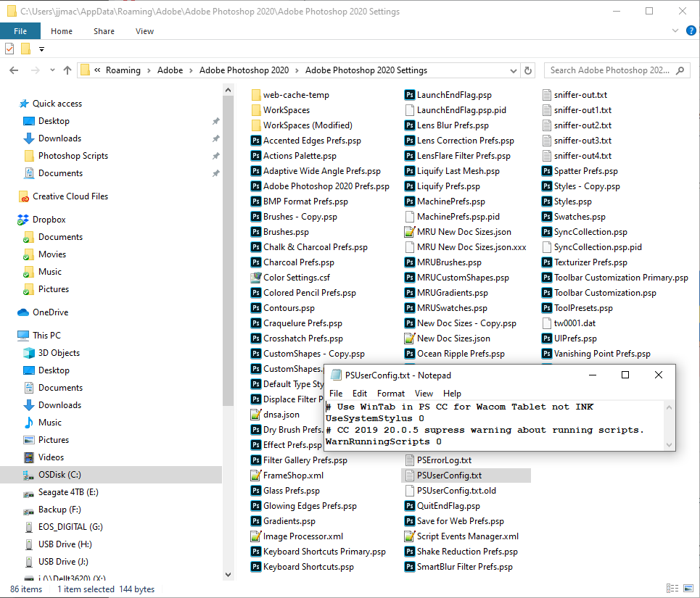Click the Quick access star icon
The width and height of the screenshot is (700, 598).
click(24, 104)
